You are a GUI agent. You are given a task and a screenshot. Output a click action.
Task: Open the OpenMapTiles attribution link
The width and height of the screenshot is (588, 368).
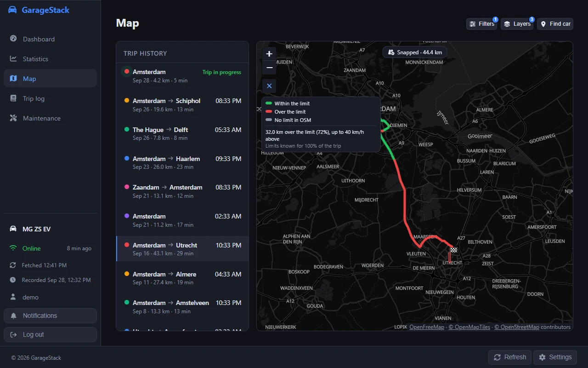pyautogui.click(x=469, y=327)
